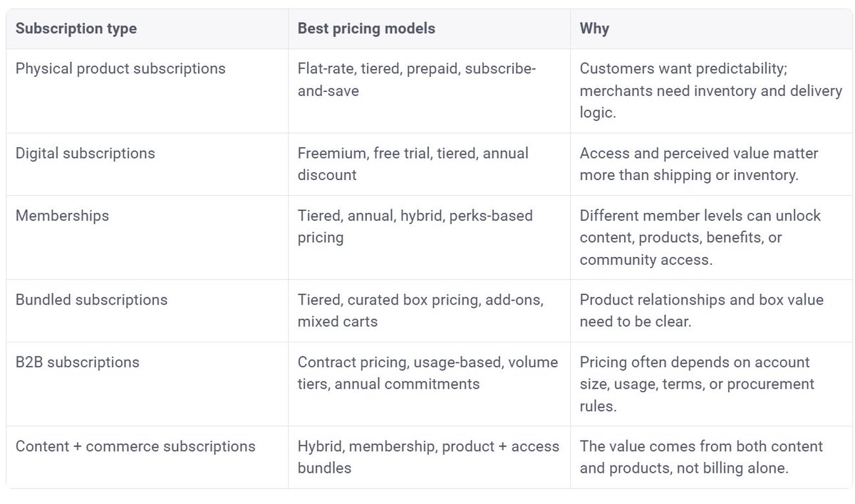This screenshot has height=504, width=855.
Task: Click the 'Best pricing models' column header
Action: coord(366,29)
